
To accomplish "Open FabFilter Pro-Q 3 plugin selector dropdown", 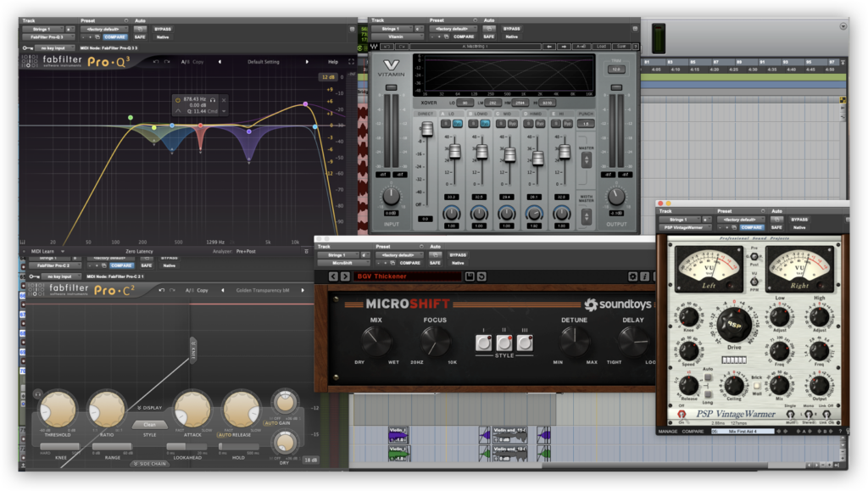I will pos(47,37).
